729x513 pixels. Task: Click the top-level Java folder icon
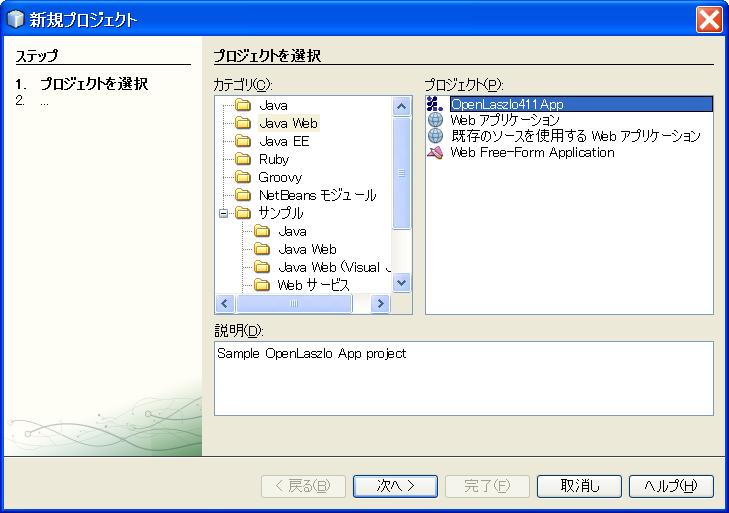(243, 105)
